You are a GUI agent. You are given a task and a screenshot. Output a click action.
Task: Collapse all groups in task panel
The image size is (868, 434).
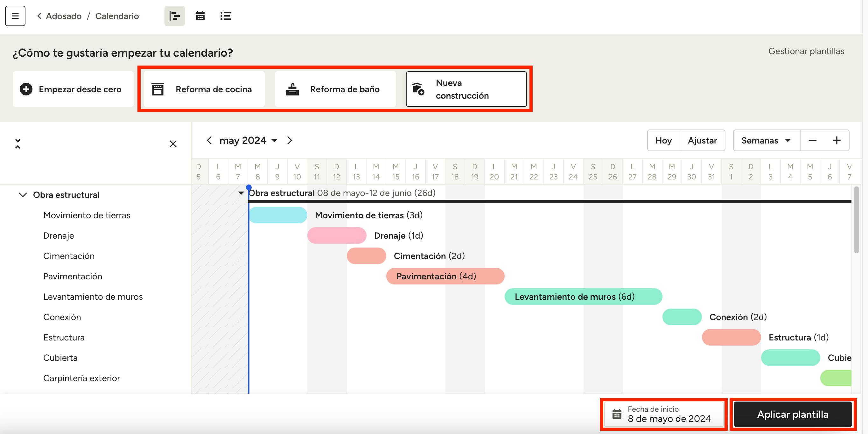[18, 143]
